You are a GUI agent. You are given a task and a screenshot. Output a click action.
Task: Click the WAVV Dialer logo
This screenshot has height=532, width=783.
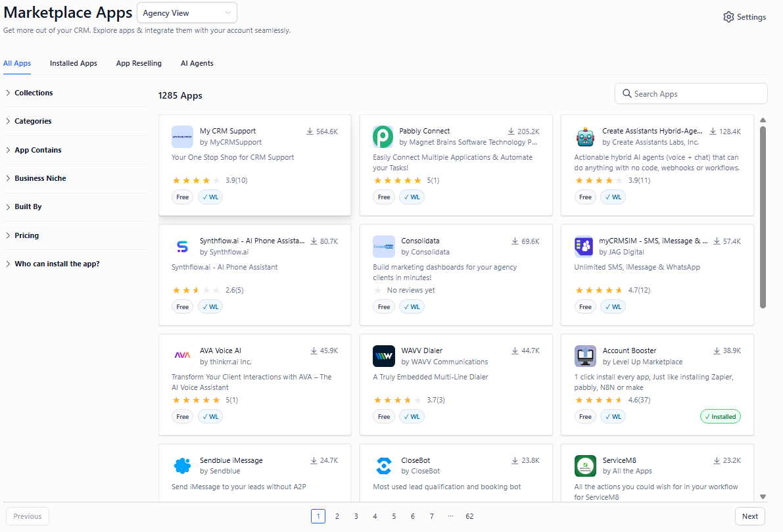pos(383,356)
